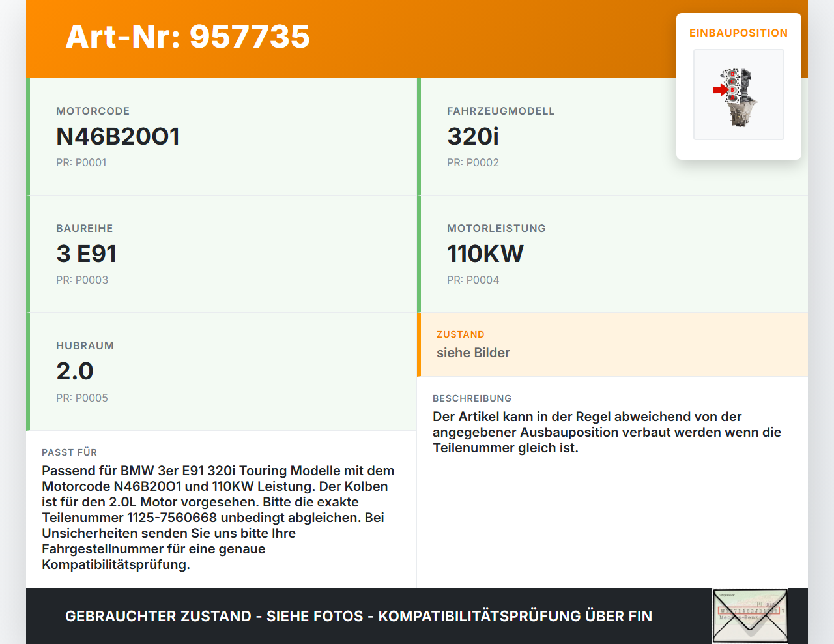Select the Baureihe value 3 E91
The image size is (834, 644).
coord(86,254)
